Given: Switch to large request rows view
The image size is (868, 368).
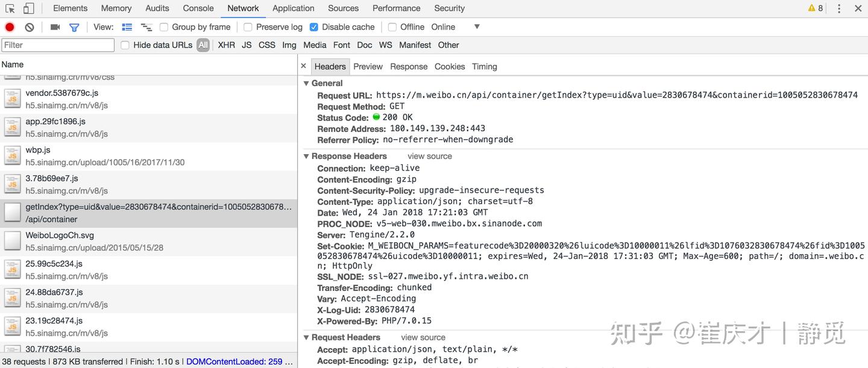Looking at the screenshot, I should (x=127, y=27).
